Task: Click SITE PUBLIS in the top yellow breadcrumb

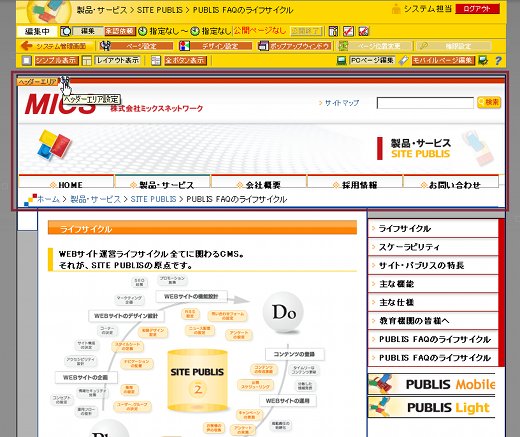Action: (x=160, y=10)
